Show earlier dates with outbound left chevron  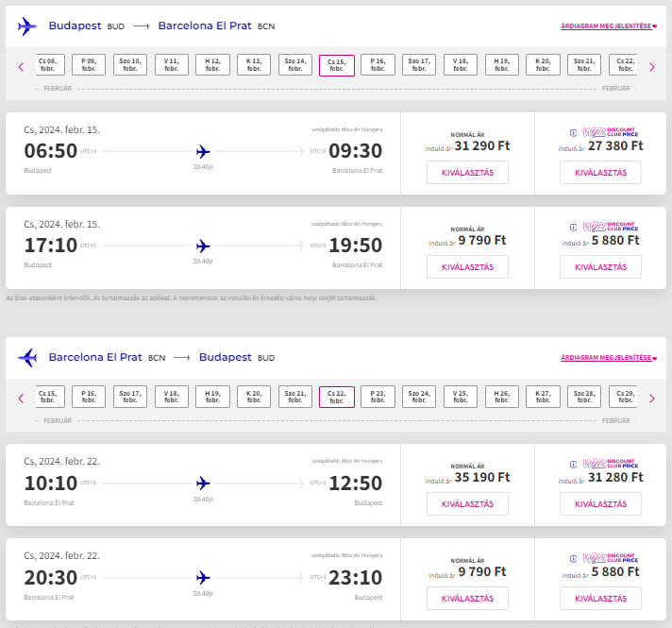[x=21, y=67]
